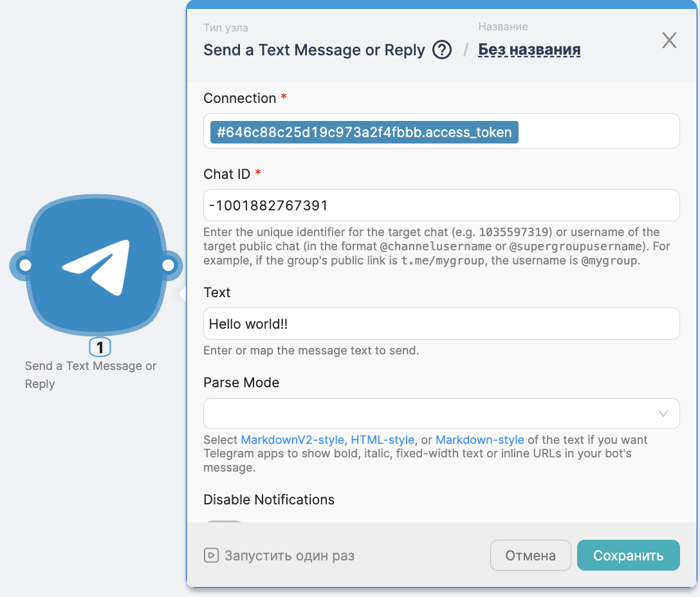Click the Send a Text Message or Reply heading
The width and height of the screenshot is (700, 597).
pos(314,50)
